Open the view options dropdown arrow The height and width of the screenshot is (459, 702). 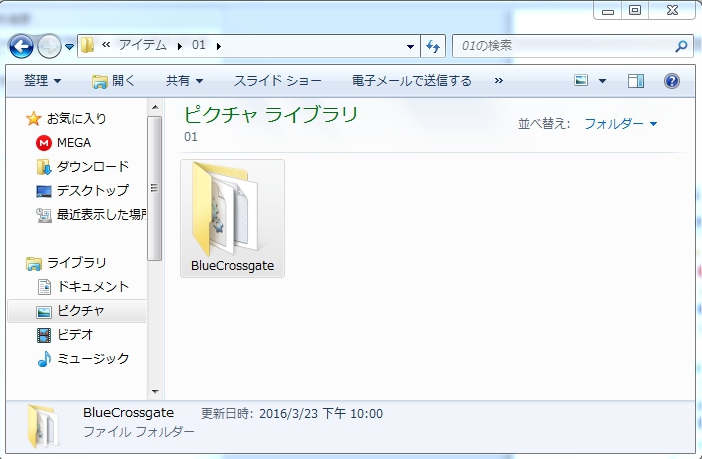tap(602, 81)
